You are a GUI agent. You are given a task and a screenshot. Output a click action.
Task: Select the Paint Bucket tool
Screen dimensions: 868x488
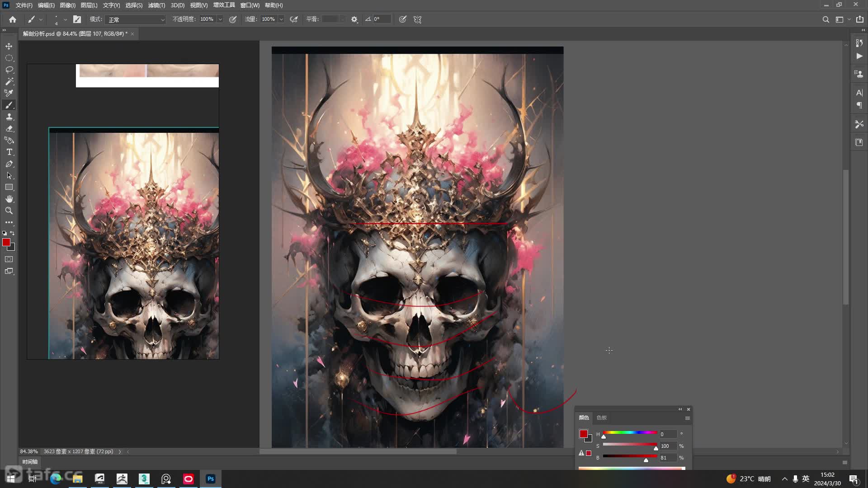pyautogui.click(x=9, y=141)
